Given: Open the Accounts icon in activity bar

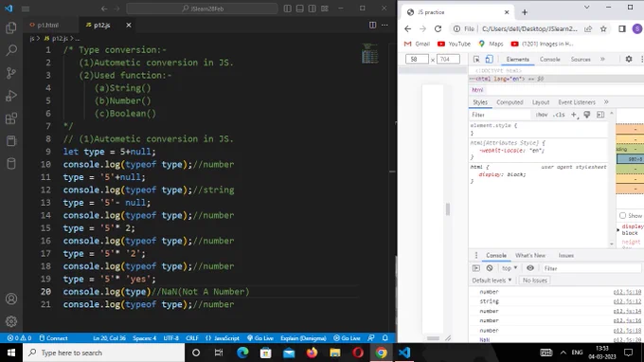Looking at the screenshot, I should (11, 299).
